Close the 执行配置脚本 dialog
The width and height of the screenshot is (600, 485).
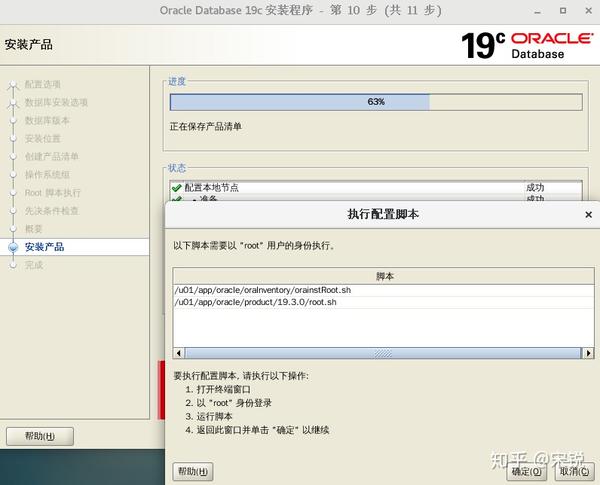pos(589,215)
